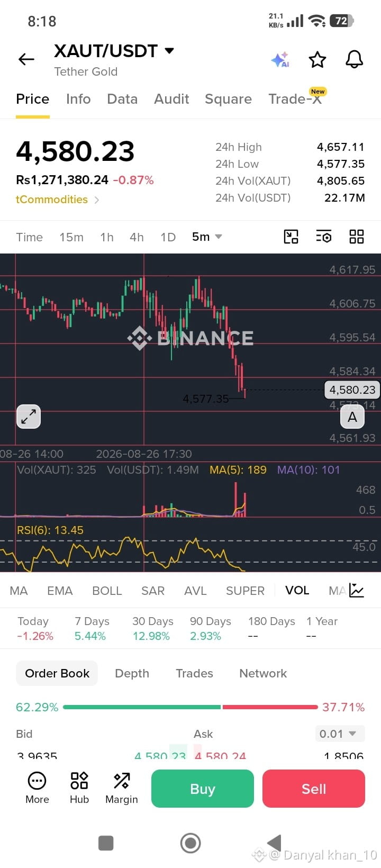The image size is (381, 868).
Task: Enable the SAR indicator
Action: 153,591
